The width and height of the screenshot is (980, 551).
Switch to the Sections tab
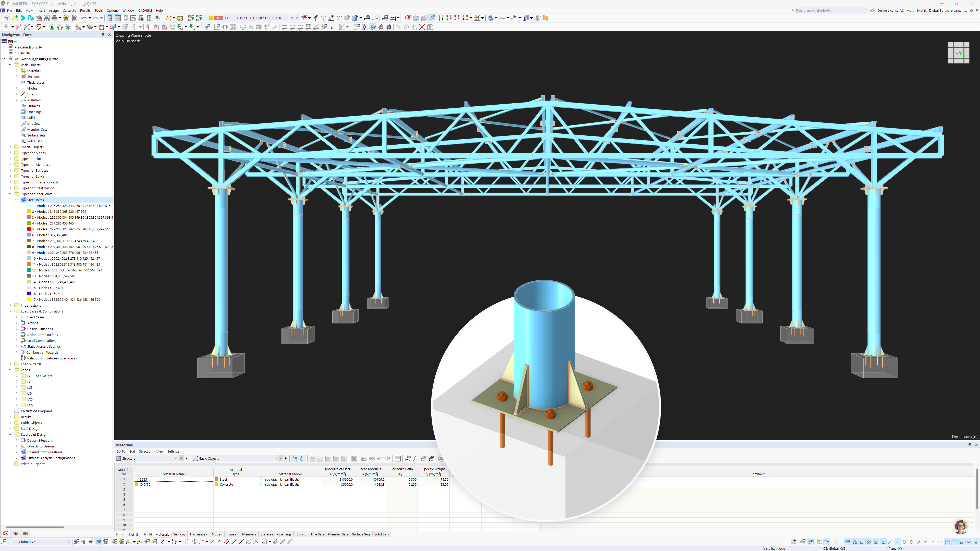click(x=179, y=534)
